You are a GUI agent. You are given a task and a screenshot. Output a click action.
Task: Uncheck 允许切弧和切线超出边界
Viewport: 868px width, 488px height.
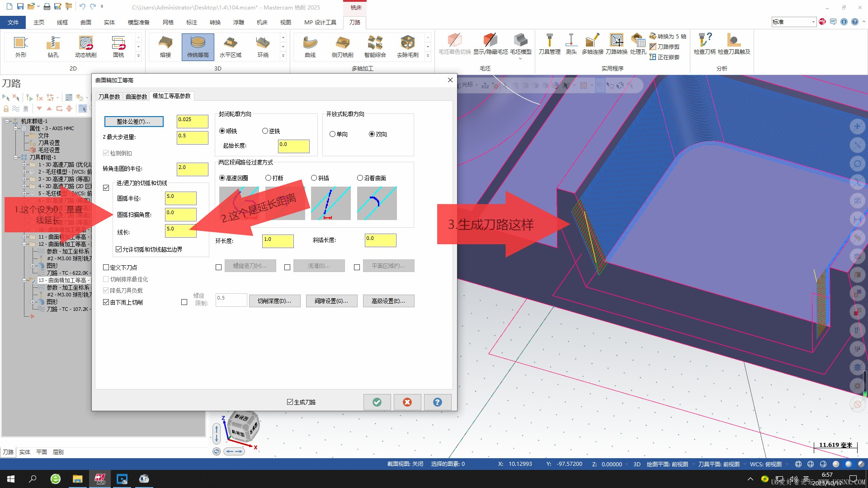pyautogui.click(x=149, y=249)
